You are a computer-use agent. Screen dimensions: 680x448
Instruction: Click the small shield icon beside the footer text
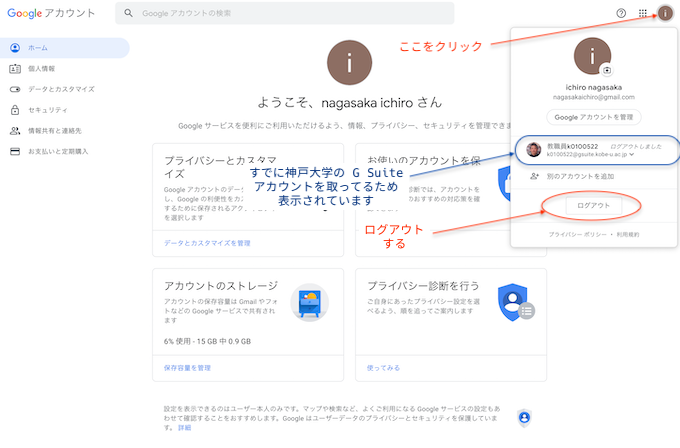(x=524, y=418)
